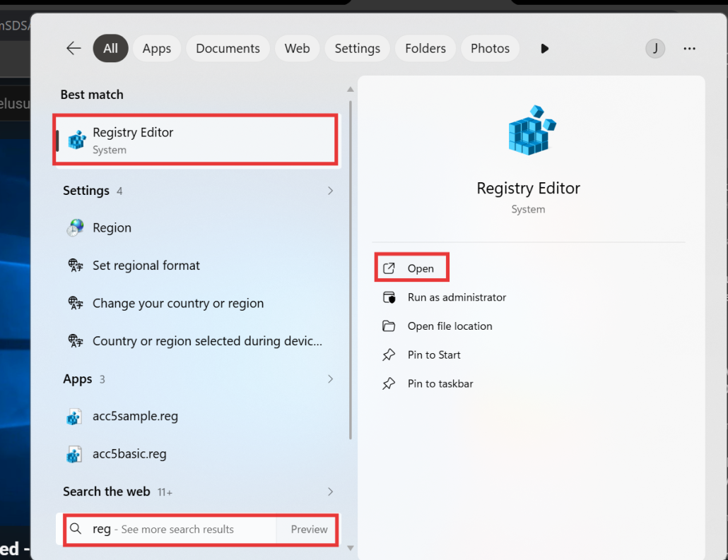This screenshot has height=560, width=728.
Task: Click the results list scroll up arrow
Action: point(351,89)
